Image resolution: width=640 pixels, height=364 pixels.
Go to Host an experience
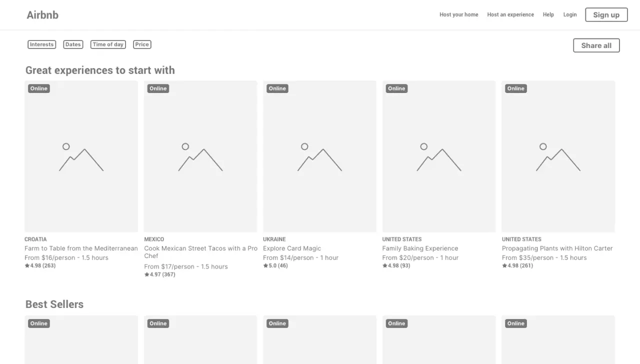point(510,15)
